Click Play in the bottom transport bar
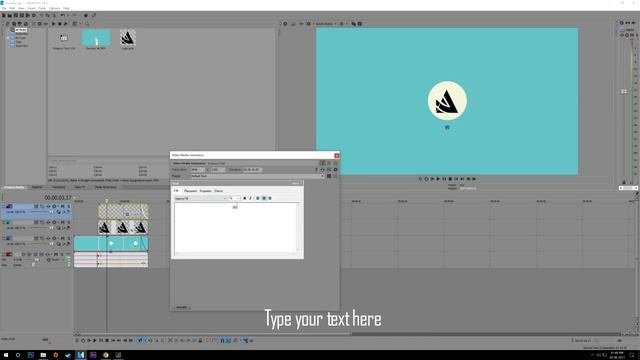 tap(94, 340)
